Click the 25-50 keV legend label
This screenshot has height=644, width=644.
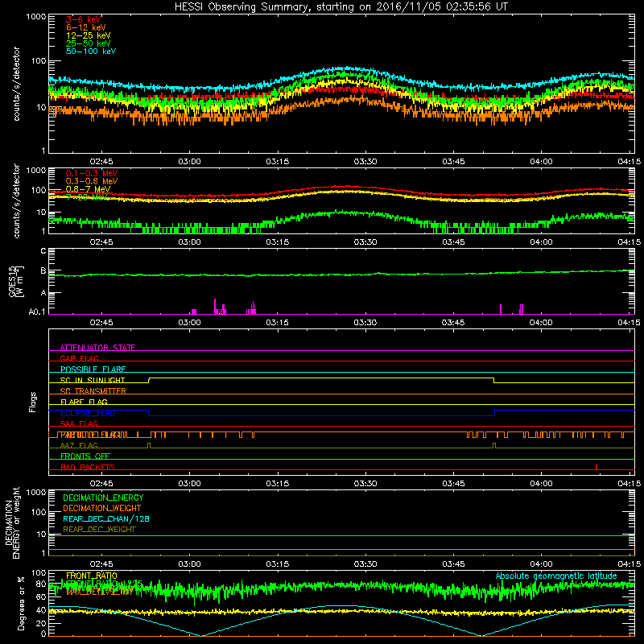pos(88,43)
